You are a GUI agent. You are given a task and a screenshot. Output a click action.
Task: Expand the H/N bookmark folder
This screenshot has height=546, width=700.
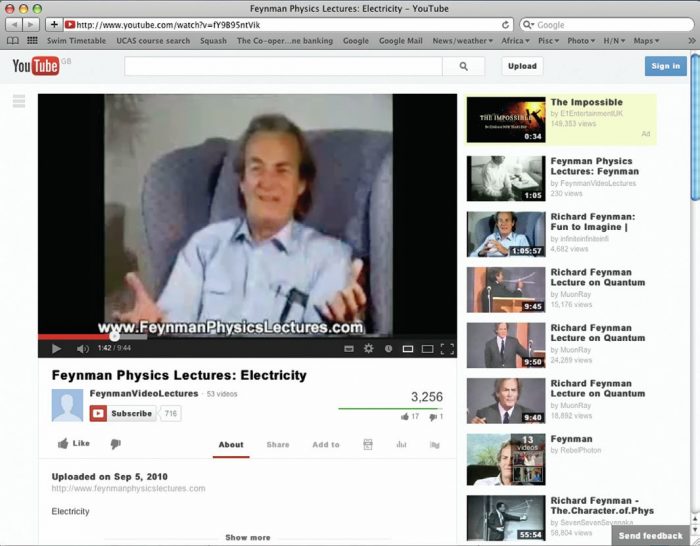coord(614,41)
